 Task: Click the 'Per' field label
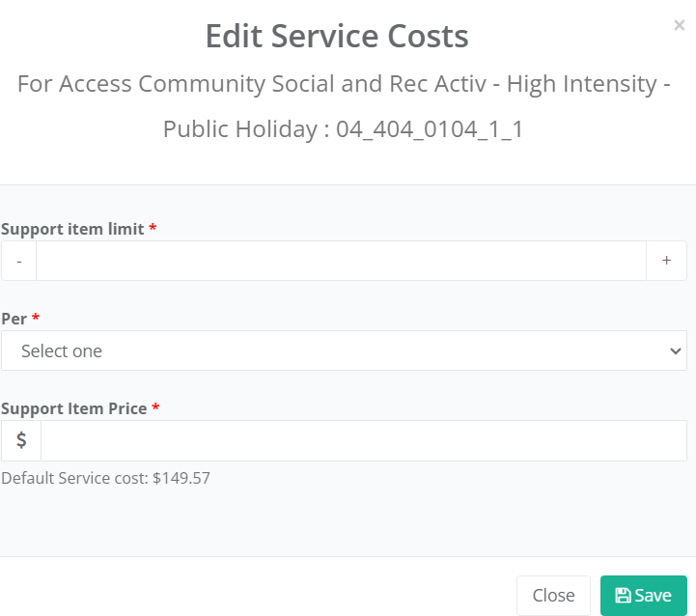[x=14, y=319]
